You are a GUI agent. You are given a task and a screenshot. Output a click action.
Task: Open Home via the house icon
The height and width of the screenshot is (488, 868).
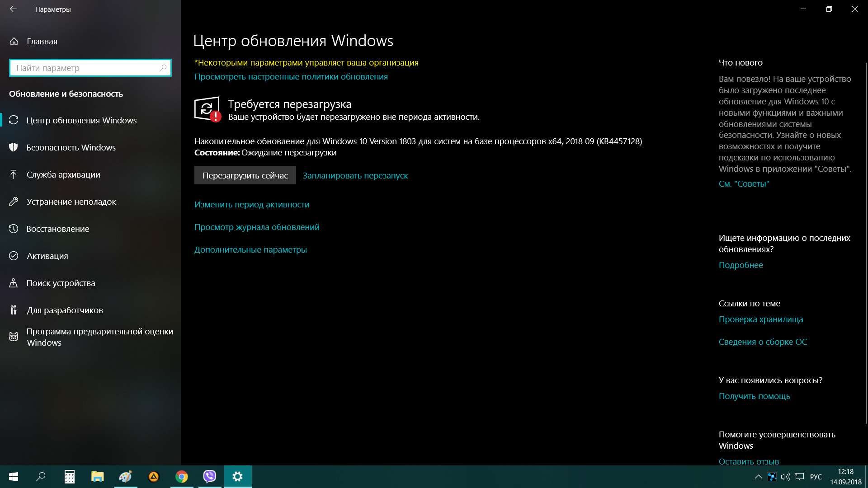click(x=14, y=41)
